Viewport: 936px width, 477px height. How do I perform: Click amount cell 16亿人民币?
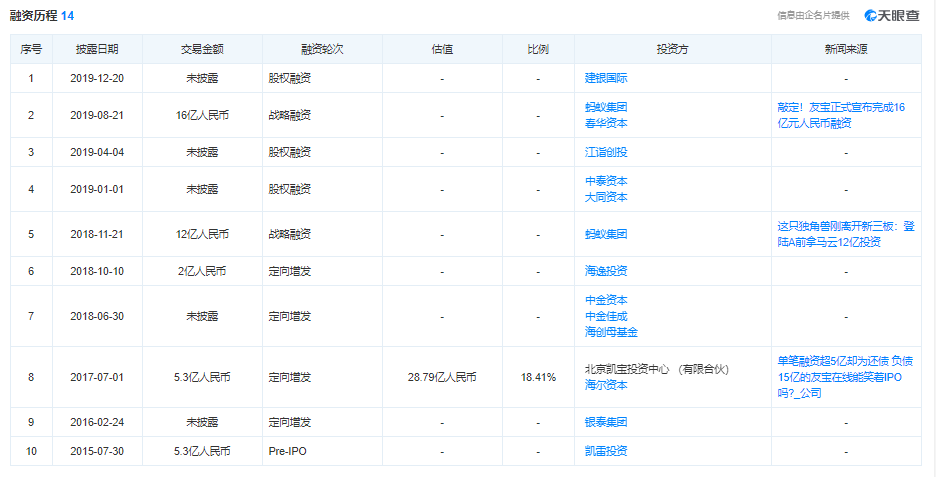[x=202, y=115]
